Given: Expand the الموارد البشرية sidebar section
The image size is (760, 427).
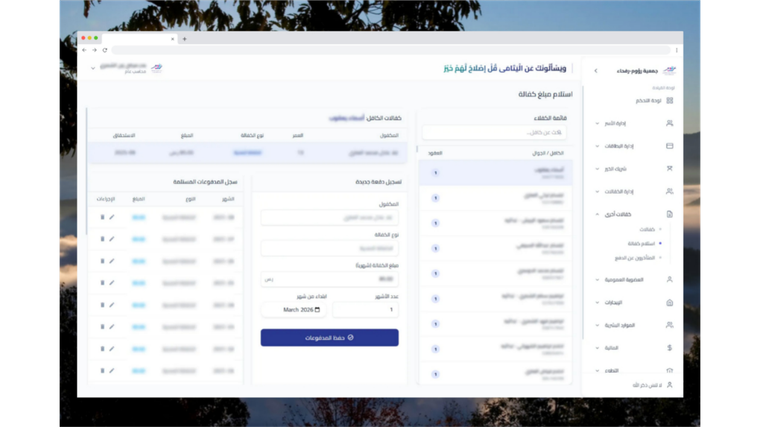Looking at the screenshot, I should click(597, 325).
